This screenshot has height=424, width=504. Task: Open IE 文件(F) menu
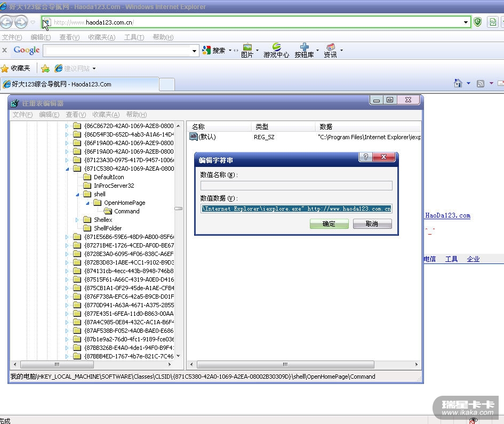pyautogui.click(x=12, y=37)
